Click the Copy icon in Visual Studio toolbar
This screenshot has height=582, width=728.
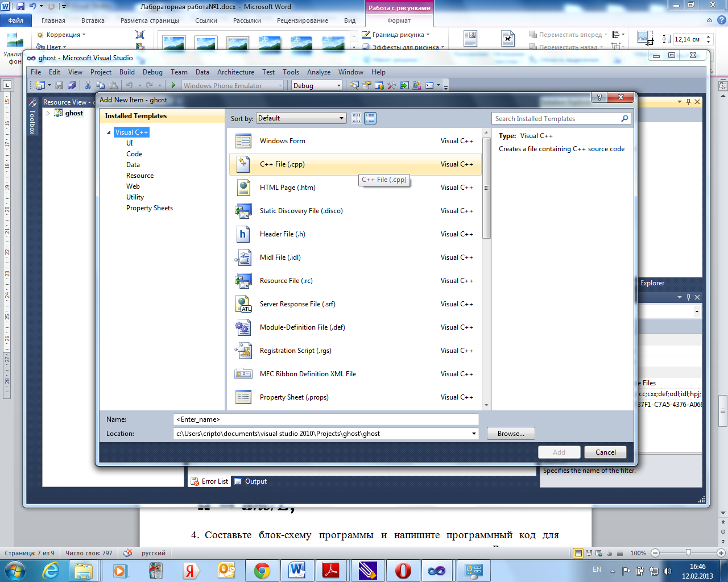(101, 85)
